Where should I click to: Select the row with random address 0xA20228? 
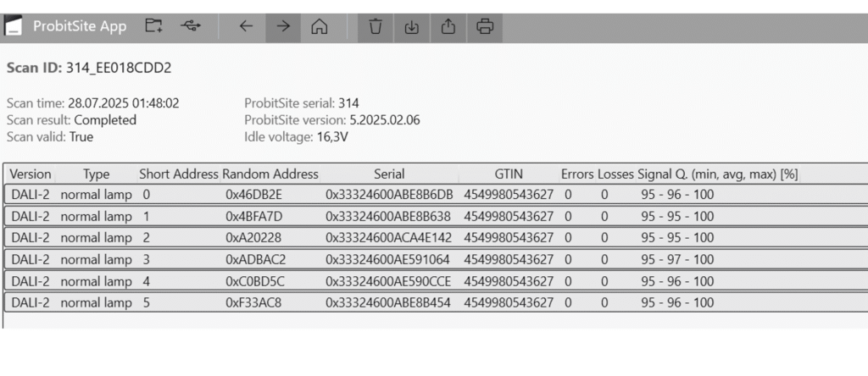436,238
